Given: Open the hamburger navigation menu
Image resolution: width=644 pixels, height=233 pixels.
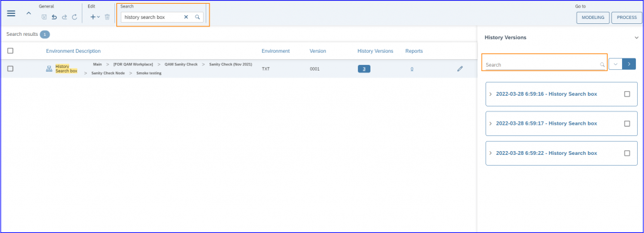Looking at the screenshot, I should pos(11,13).
